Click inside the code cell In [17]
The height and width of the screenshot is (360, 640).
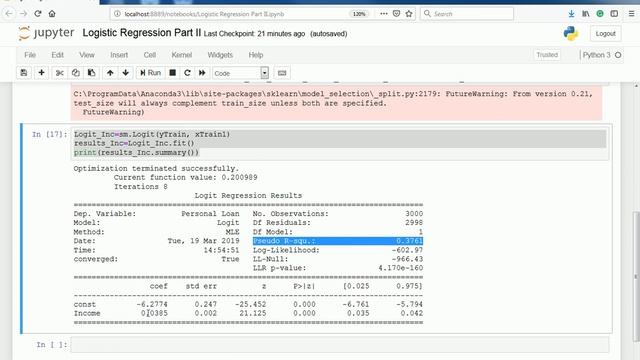[x=340, y=143]
